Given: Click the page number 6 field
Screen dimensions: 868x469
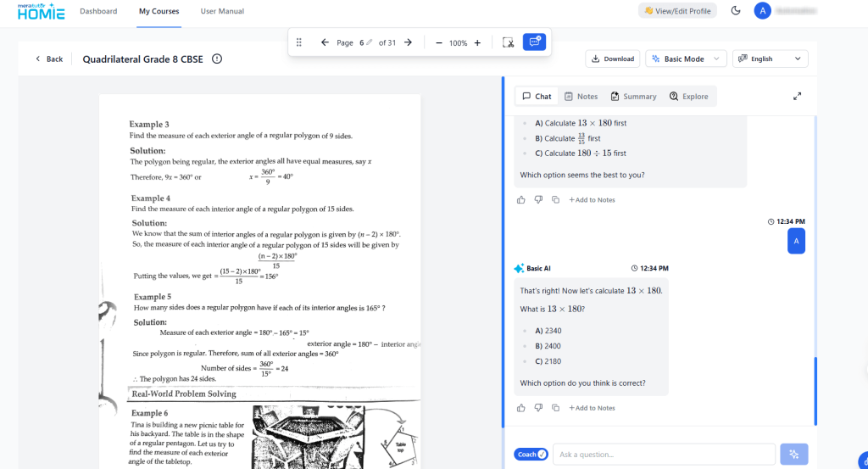Looking at the screenshot, I should click(x=361, y=42).
